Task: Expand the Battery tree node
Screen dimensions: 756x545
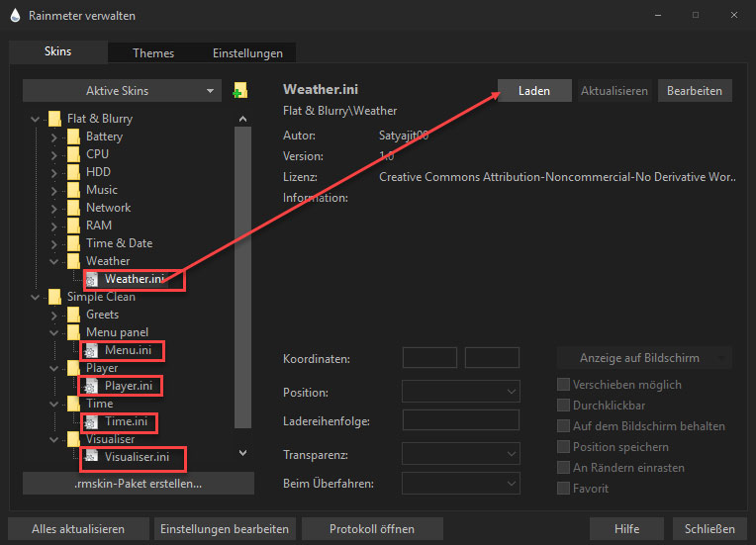Action: (x=53, y=137)
